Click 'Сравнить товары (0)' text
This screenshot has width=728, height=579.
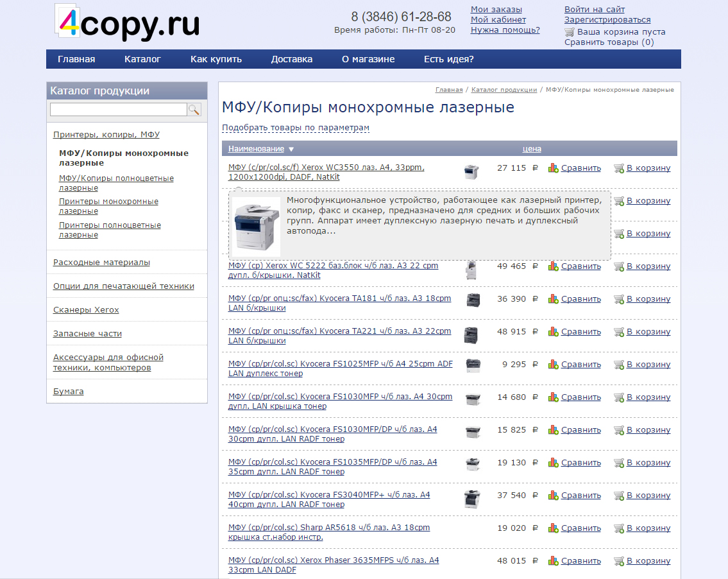point(609,42)
